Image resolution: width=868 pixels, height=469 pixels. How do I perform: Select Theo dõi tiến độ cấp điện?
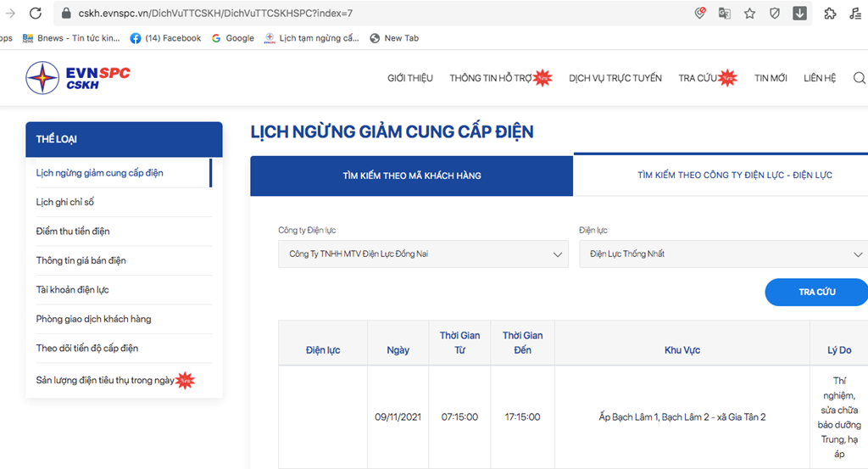tap(87, 349)
